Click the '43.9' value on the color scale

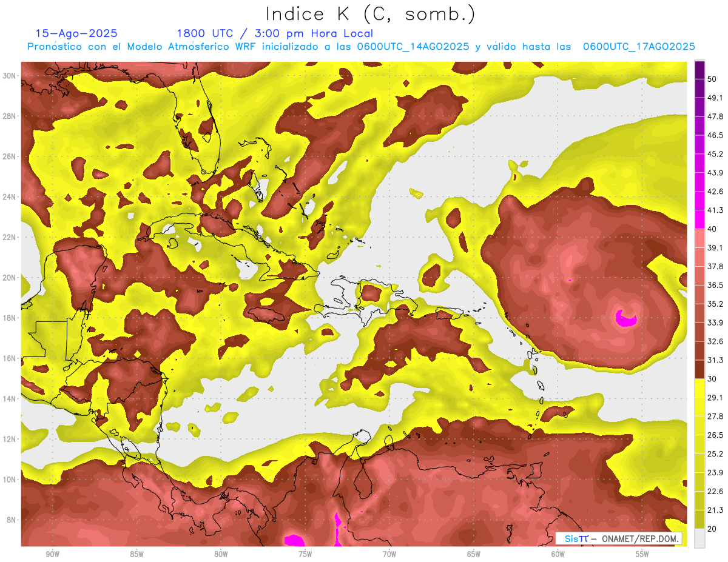[715, 173]
